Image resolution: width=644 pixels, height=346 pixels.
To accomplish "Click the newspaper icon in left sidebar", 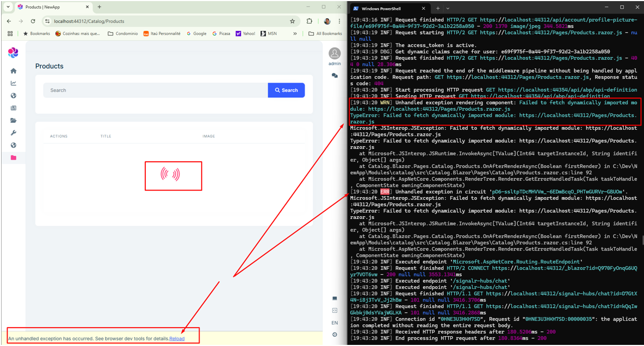I will pos(14,108).
